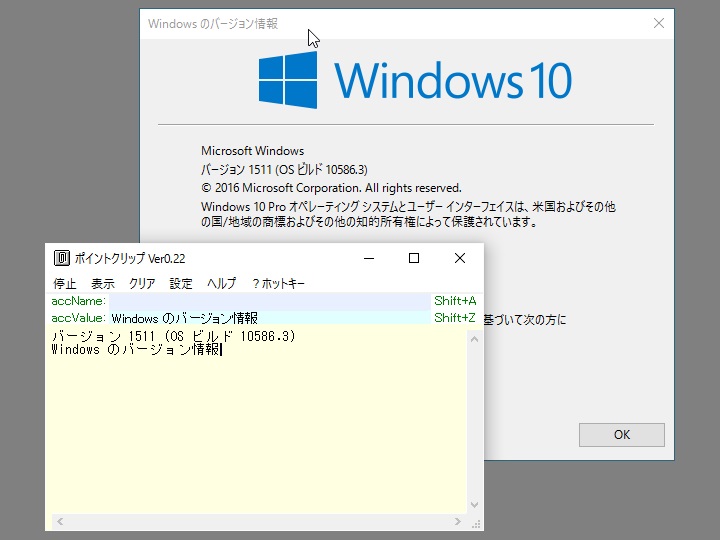Screen dimensions: 720x540
Task: Click the accName: label
Action: [79, 301]
